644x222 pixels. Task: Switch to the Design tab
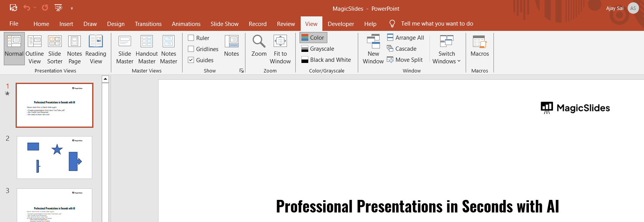(115, 24)
